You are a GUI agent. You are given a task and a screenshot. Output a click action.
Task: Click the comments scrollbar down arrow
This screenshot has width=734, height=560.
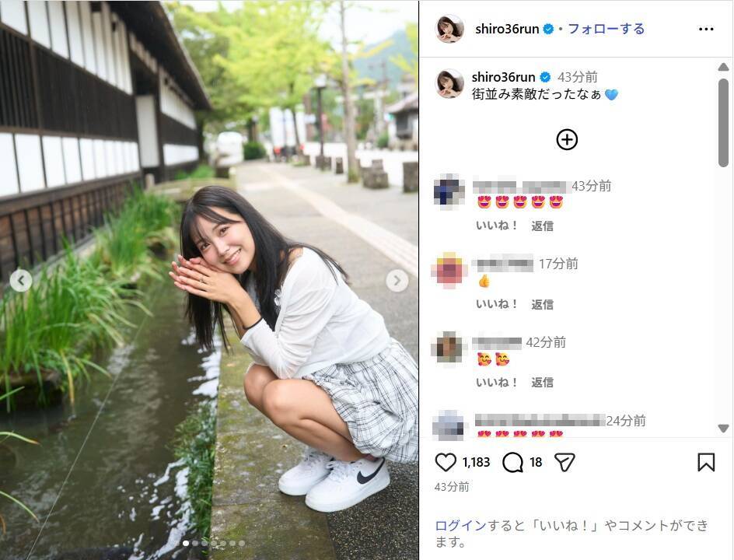pos(723,429)
